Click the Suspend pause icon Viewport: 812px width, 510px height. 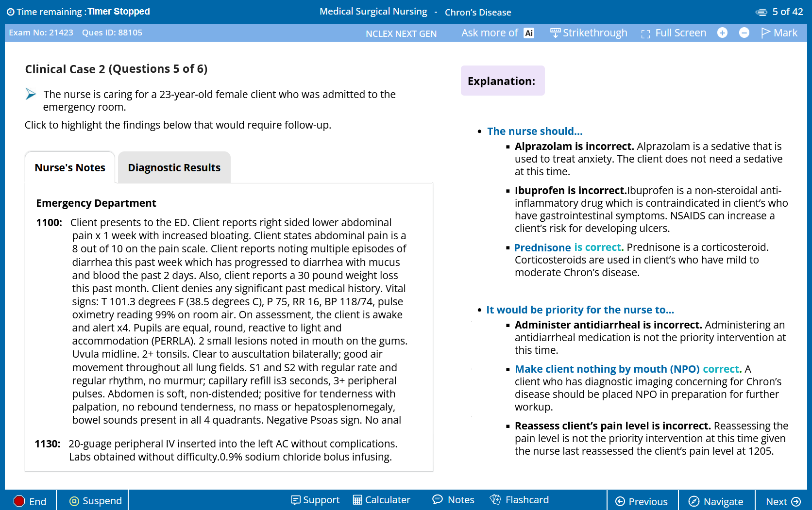74,501
